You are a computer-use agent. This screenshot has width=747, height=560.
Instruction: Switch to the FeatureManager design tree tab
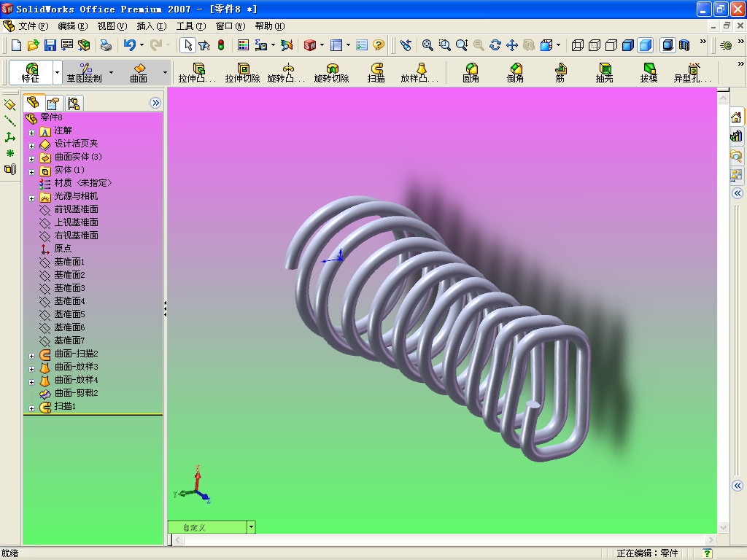coord(33,102)
